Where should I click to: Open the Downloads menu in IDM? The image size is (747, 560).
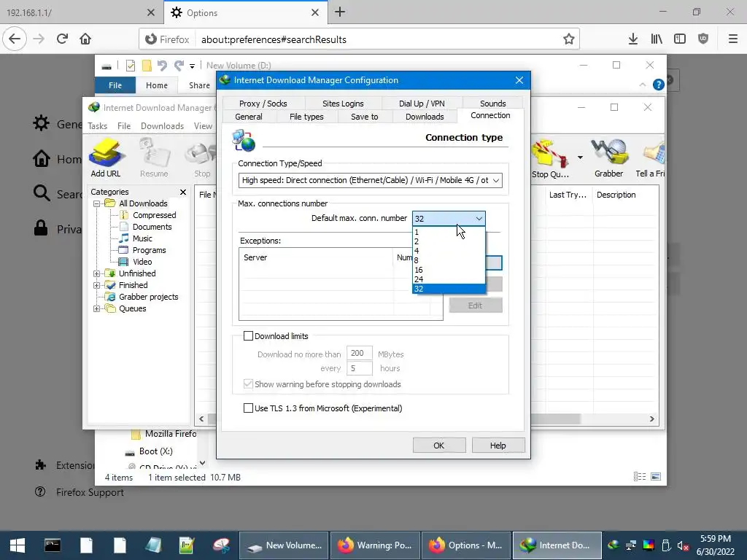coord(162,125)
